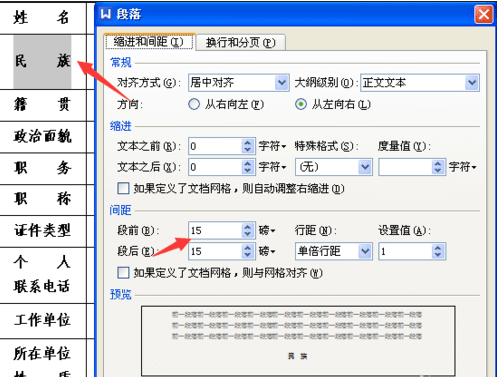Click the 职称 cell in the table
The width and height of the screenshot is (497, 377).
[x=43, y=199]
